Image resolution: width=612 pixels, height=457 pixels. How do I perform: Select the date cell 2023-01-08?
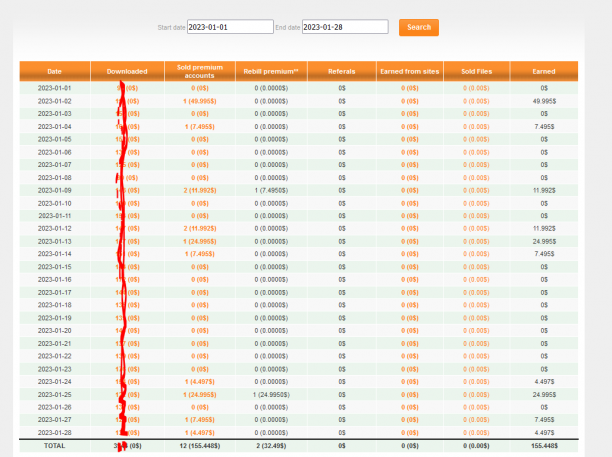[x=55, y=178]
